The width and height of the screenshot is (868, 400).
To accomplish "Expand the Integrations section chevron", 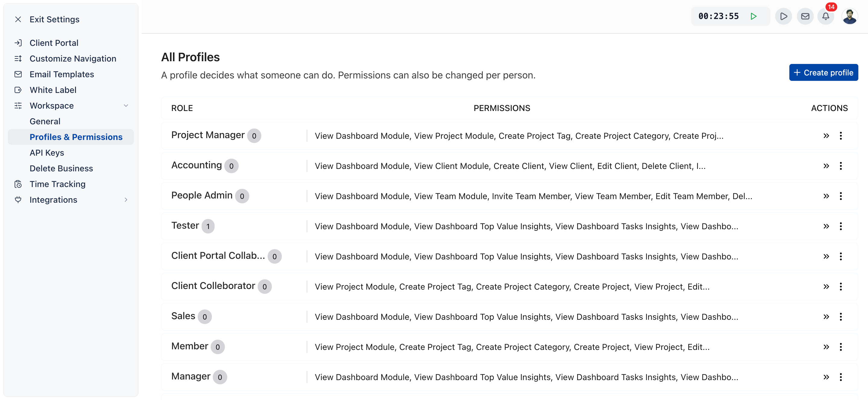I will pyautogui.click(x=126, y=200).
